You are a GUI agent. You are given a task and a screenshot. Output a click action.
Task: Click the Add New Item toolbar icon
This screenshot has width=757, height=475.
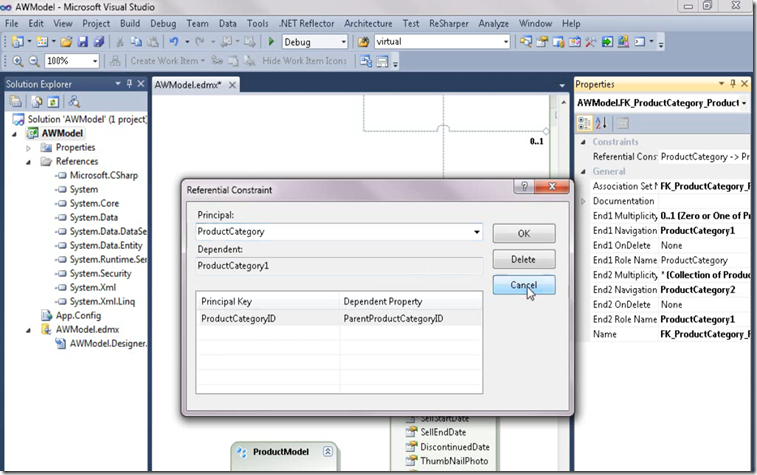(x=42, y=42)
